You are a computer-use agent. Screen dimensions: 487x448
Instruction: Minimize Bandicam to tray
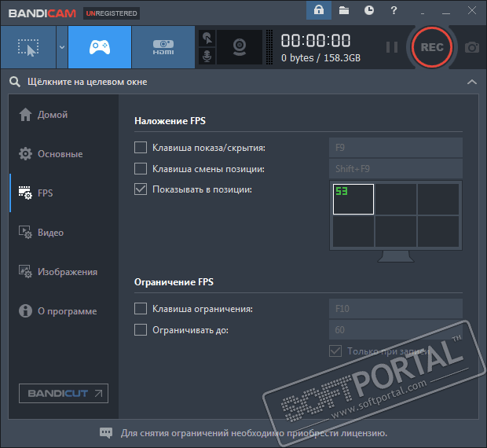pyautogui.click(x=423, y=14)
